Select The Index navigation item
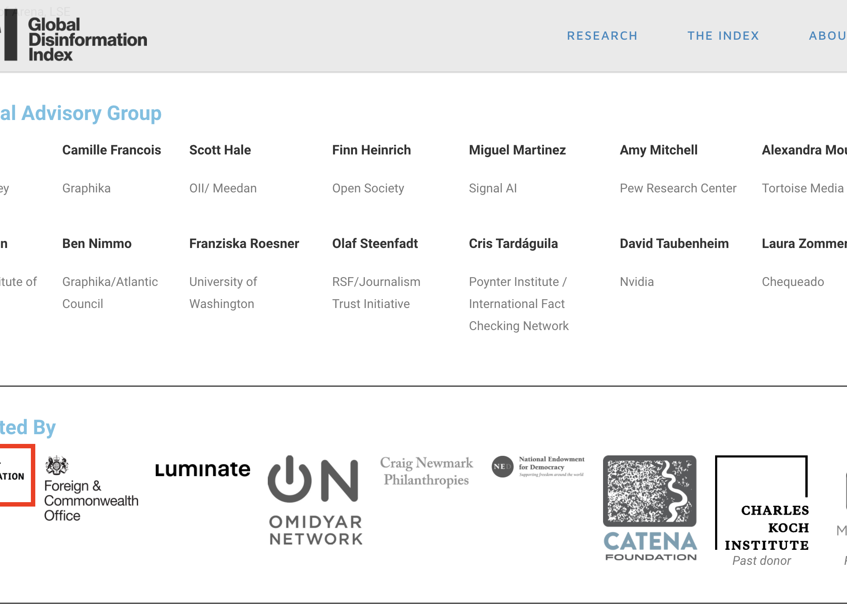Image resolution: width=847 pixels, height=616 pixels. (723, 36)
